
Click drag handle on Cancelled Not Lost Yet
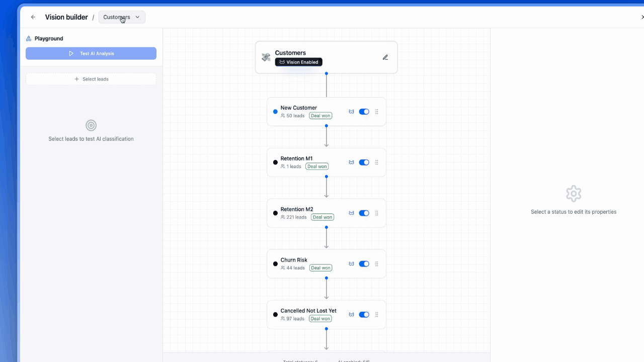pyautogui.click(x=377, y=315)
